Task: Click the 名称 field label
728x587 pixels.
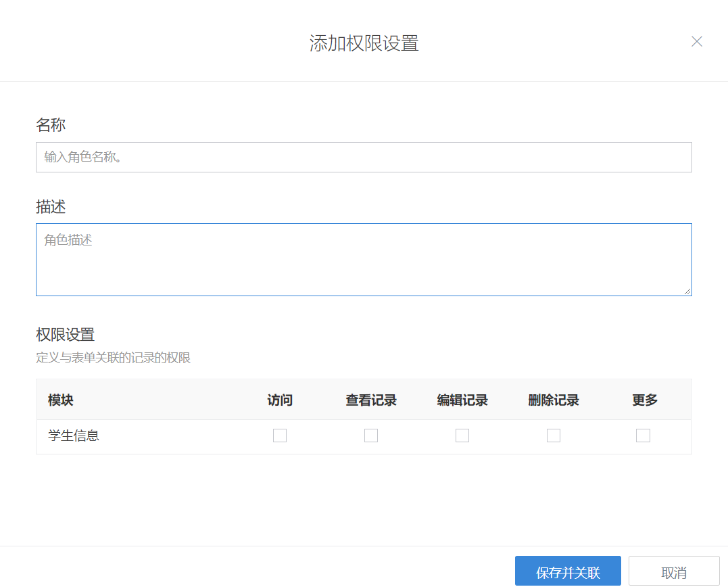Action: 51,125
